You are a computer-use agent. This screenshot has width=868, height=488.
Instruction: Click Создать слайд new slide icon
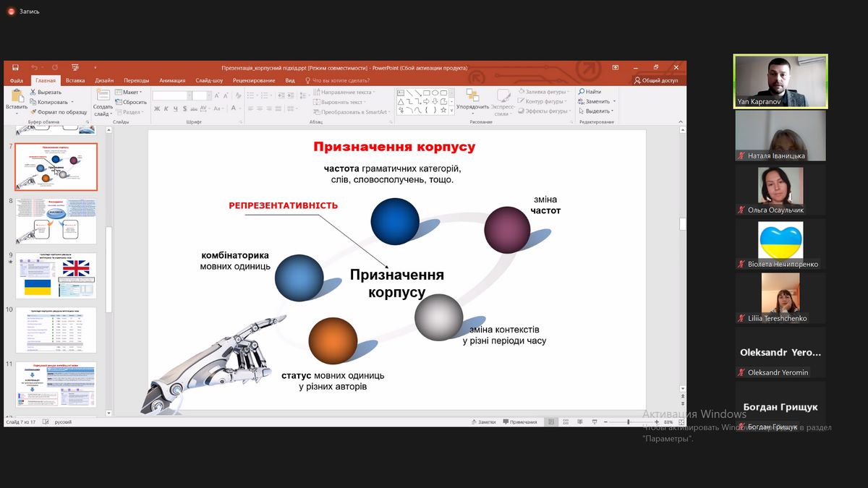tap(103, 95)
